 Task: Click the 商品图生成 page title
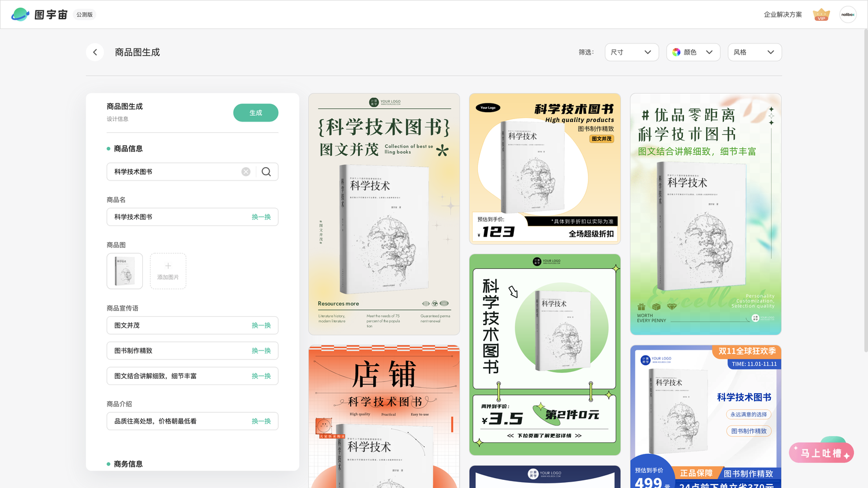[137, 52]
